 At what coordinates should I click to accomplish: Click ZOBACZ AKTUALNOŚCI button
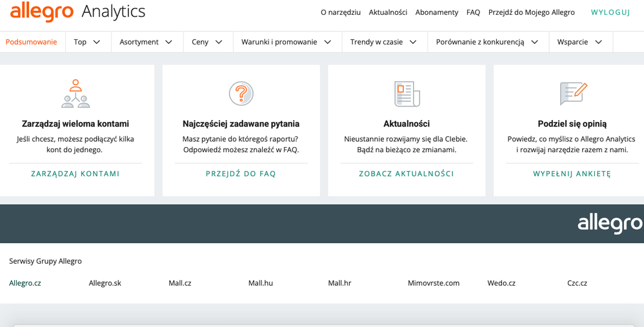pyautogui.click(x=407, y=173)
